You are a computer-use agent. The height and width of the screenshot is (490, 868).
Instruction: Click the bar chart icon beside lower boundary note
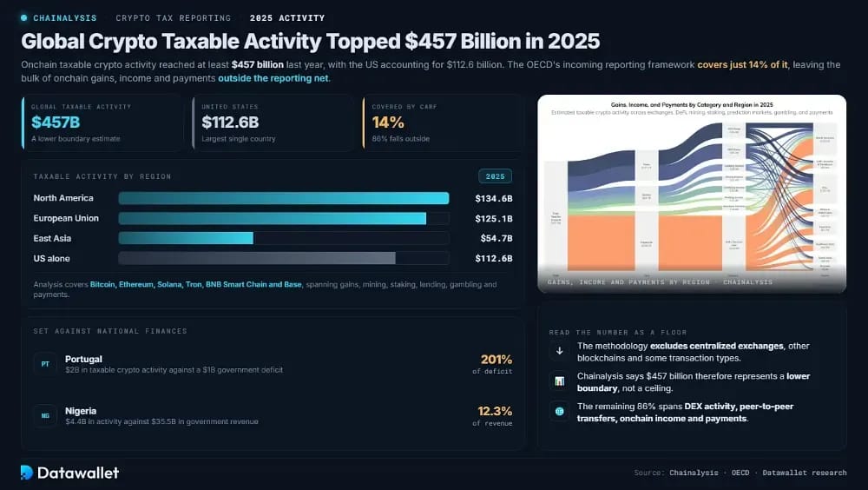pos(559,381)
